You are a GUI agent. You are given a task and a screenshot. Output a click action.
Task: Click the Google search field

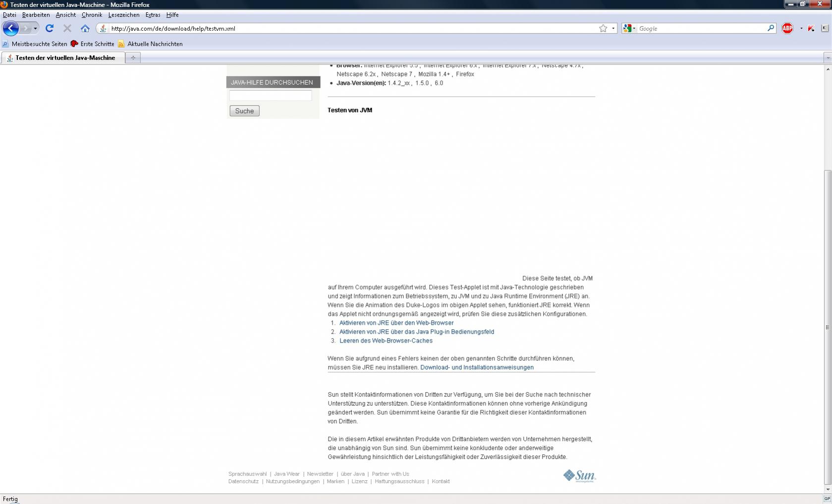pos(702,28)
